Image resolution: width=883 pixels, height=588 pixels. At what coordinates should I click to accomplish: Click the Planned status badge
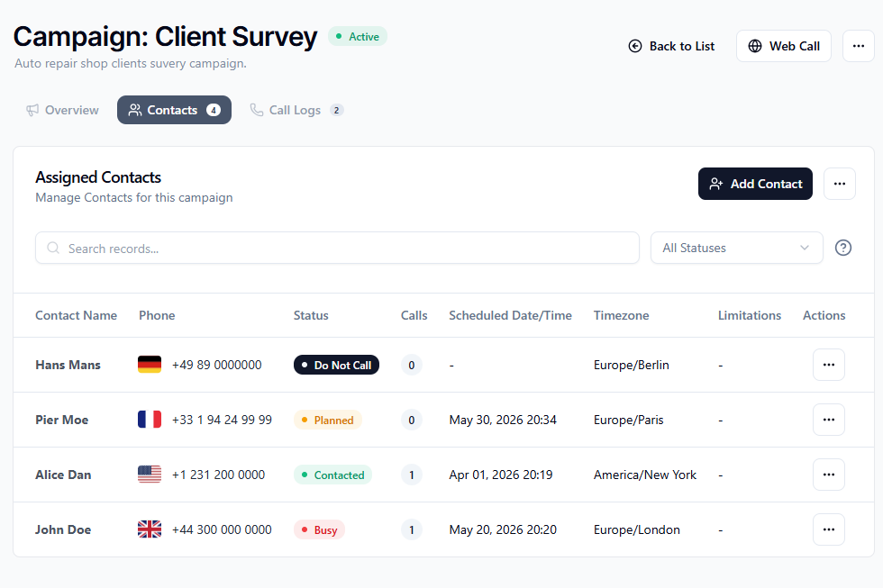click(328, 420)
